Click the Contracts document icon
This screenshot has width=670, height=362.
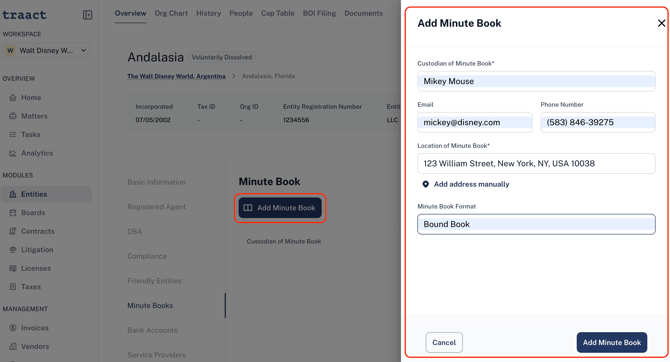13,231
